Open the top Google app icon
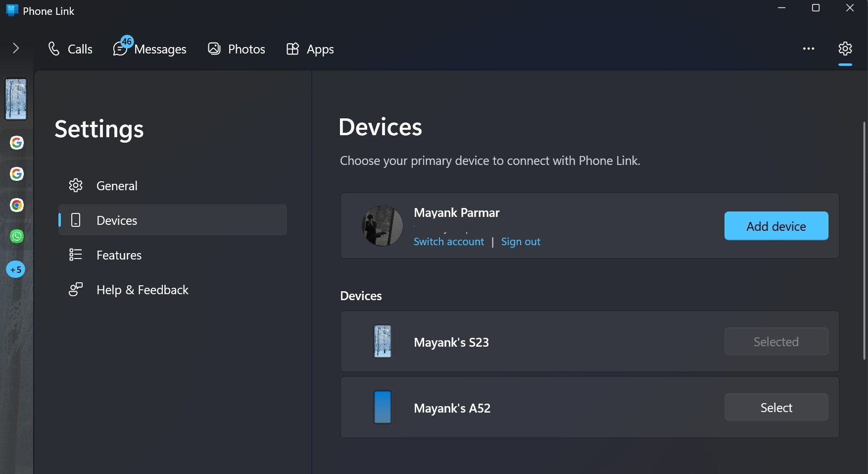 (x=17, y=143)
